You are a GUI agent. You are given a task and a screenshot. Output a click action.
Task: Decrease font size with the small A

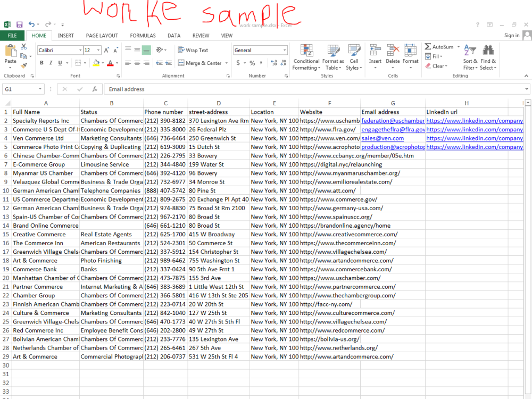click(115, 50)
